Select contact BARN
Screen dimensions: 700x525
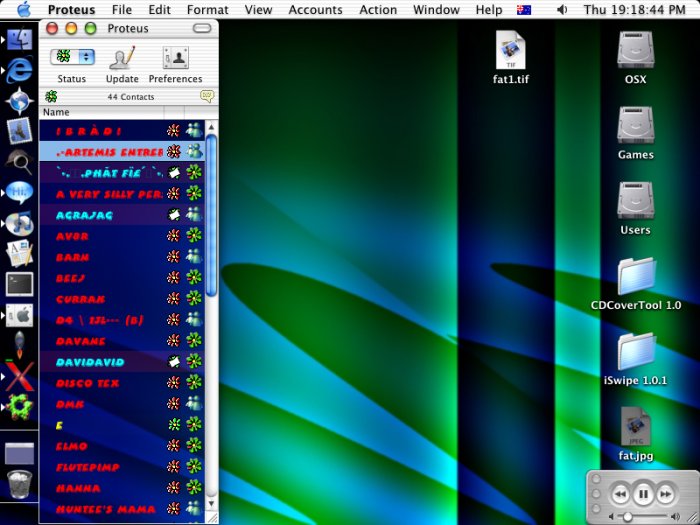click(122, 257)
